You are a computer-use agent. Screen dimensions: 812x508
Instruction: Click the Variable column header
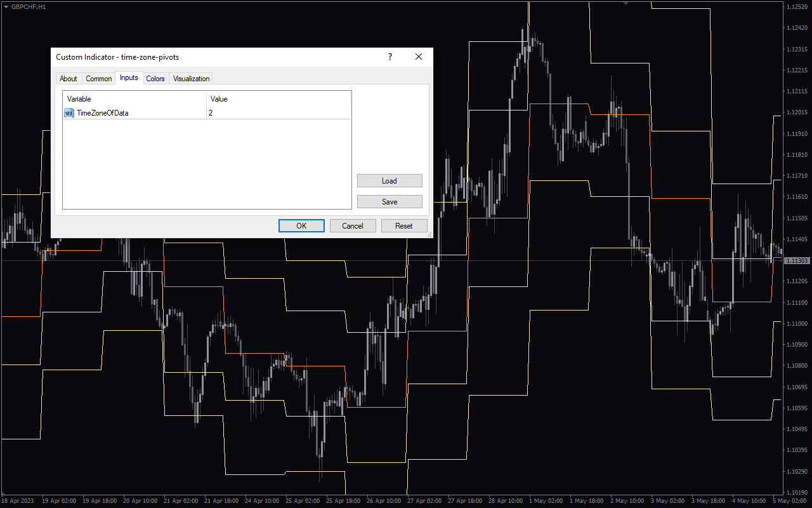134,99
